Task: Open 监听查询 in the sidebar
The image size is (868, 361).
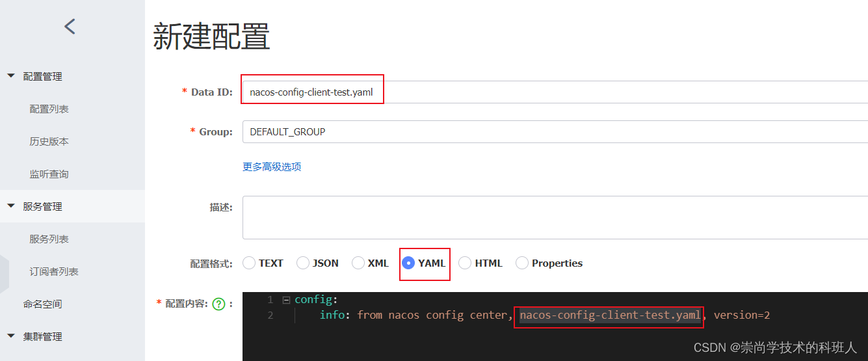Action: pyautogui.click(x=49, y=174)
